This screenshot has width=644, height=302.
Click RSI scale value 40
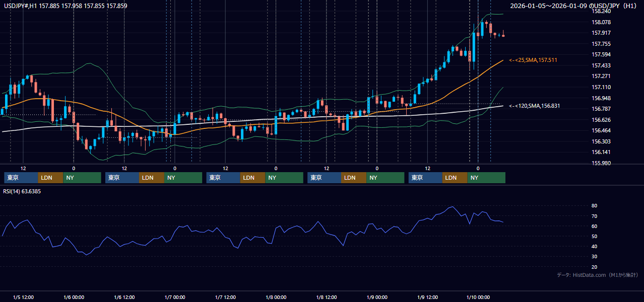tap(595, 246)
